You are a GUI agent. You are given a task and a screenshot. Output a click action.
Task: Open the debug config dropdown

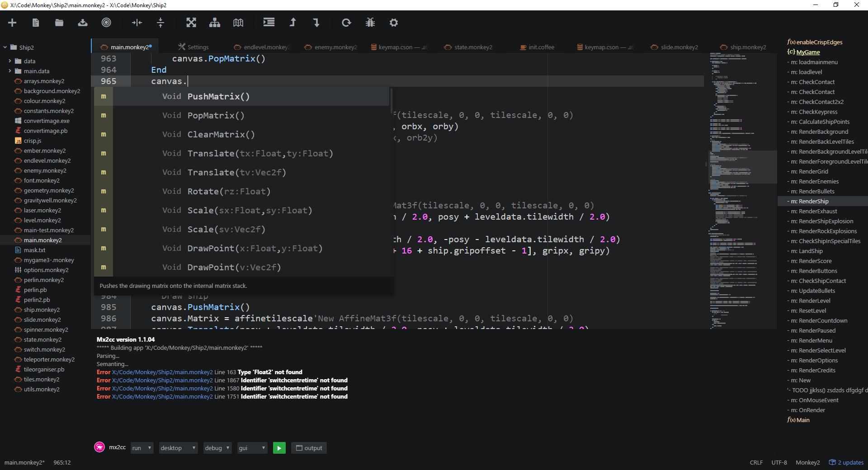(x=217, y=448)
